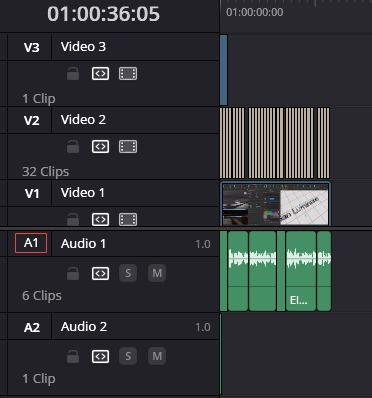Lock the Video 1 track

tap(73, 219)
